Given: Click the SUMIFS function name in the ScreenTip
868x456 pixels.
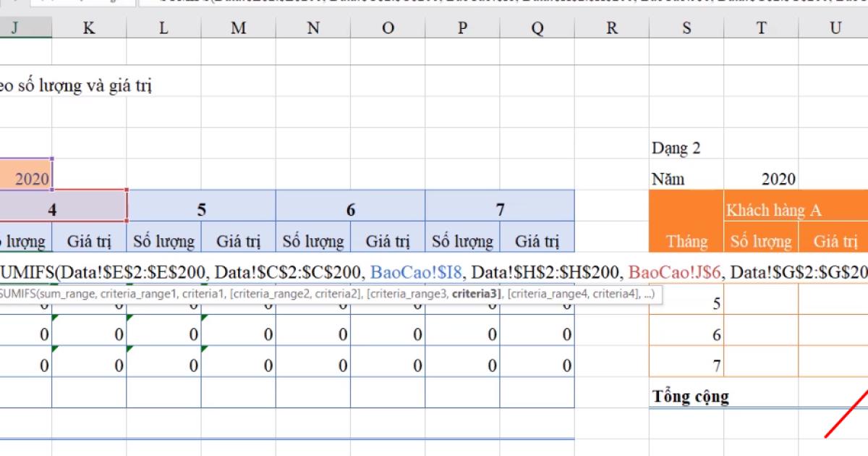Looking at the screenshot, I should point(16,292).
